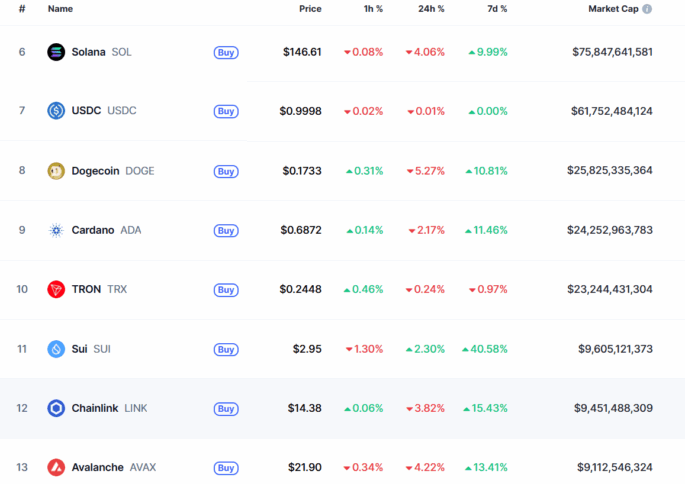The width and height of the screenshot is (685, 484).
Task: Sort by the 1h % column header
Action: pos(372,9)
